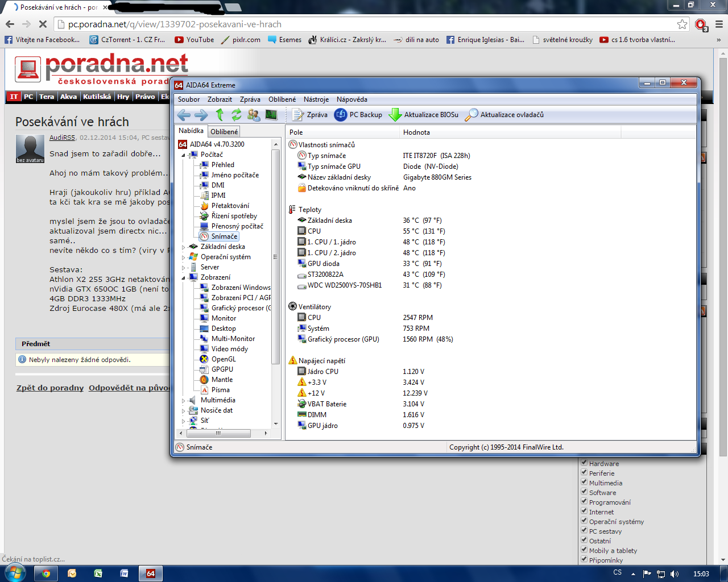Uncheck the Operační systémy checkbox
Screen dimensions: 728x582
584,521
